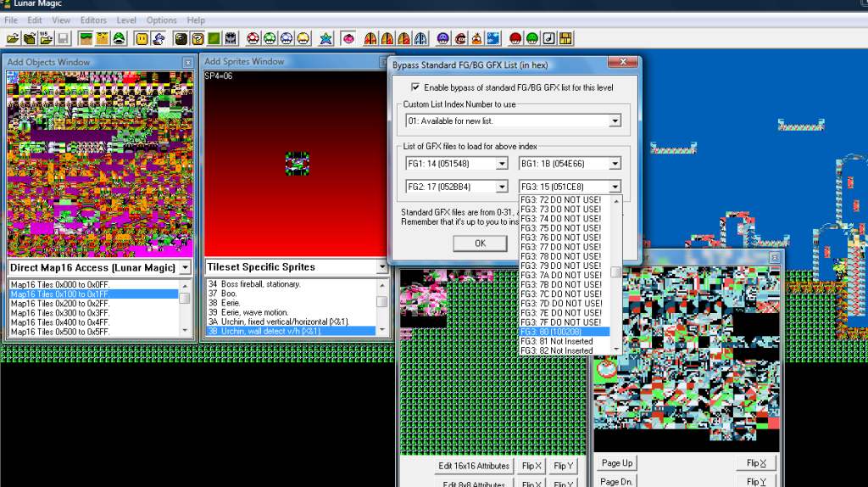The width and height of the screenshot is (868, 487).
Task: Click the blue door exit icon
Action: coord(420,39)
